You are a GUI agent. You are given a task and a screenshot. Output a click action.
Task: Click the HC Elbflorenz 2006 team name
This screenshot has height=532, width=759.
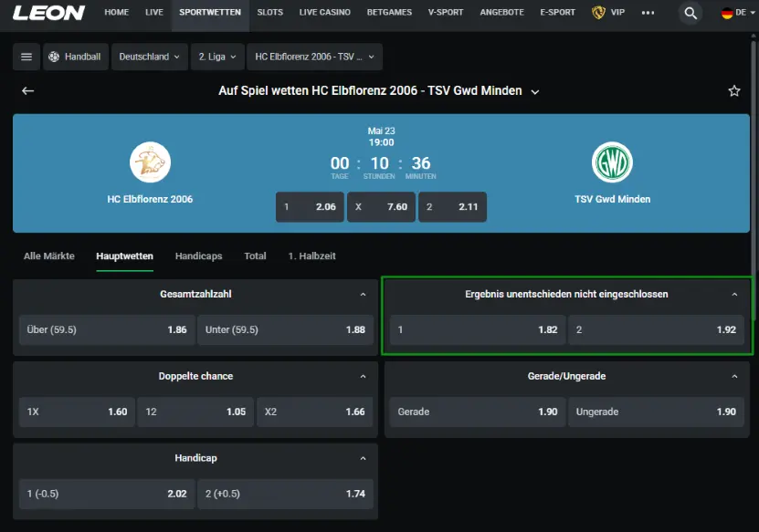pyautogui.click(x=150, y=199)
